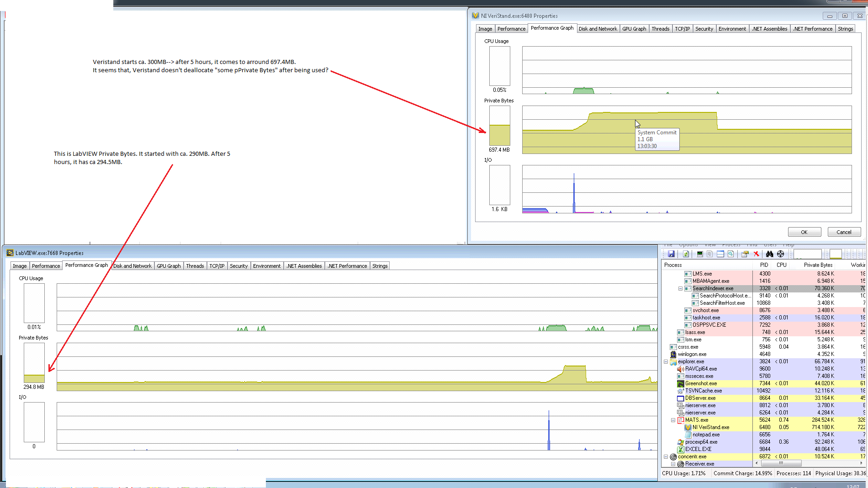Click VeriStand Private Bytes level gauge

tap(499, 126)
